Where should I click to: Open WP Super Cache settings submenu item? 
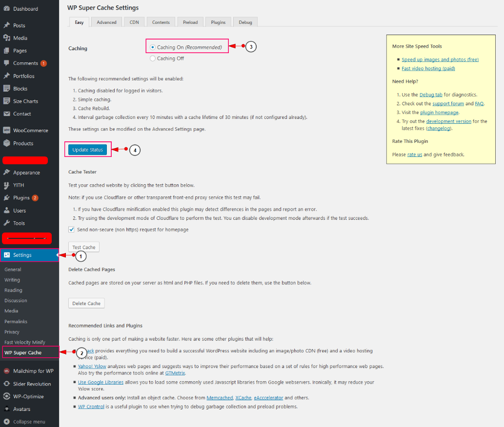tap(23, 352)
